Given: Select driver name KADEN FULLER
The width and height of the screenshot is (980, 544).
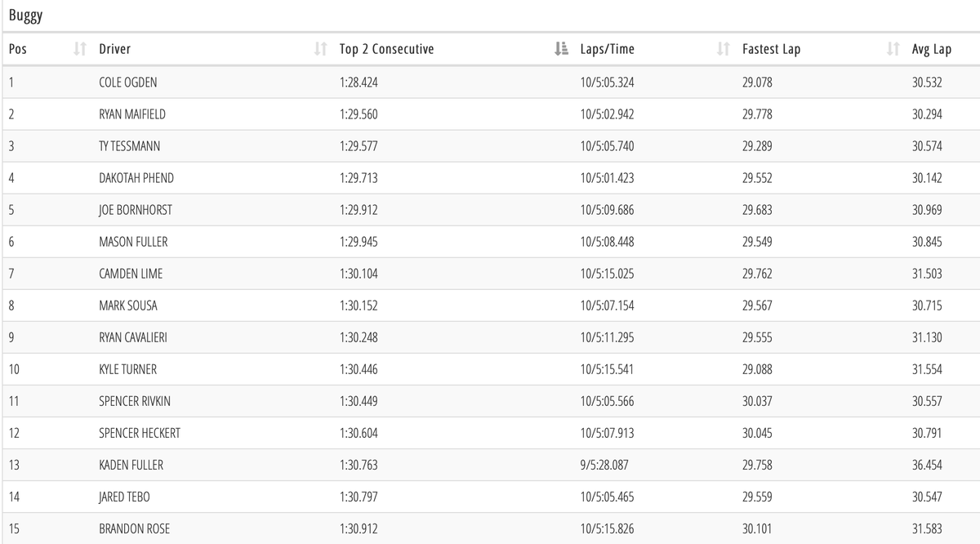Looking at the screenshot, I should point(131,465).
